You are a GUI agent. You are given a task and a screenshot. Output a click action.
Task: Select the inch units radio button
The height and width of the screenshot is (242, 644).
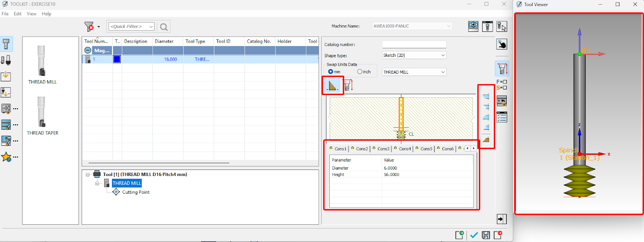point(360,72)
